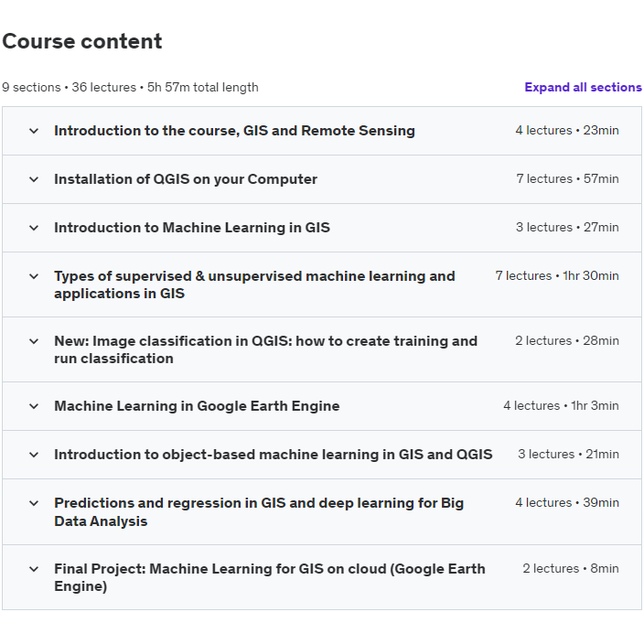Open Installation of QGIS on your Computer title
The image size is (644, 644).
pyautogui.click(x=186, y=179)
